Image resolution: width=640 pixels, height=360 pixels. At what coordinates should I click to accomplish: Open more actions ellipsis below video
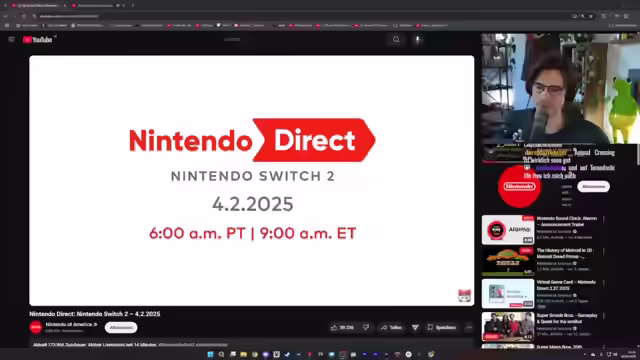coord(469,327)
